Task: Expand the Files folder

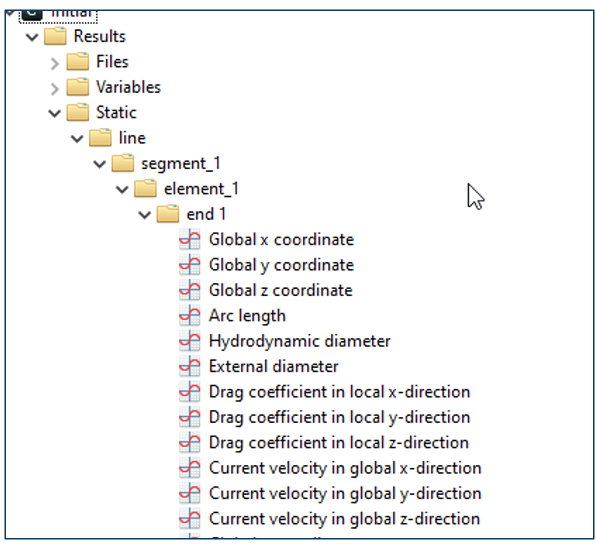Action: (55, 63)
